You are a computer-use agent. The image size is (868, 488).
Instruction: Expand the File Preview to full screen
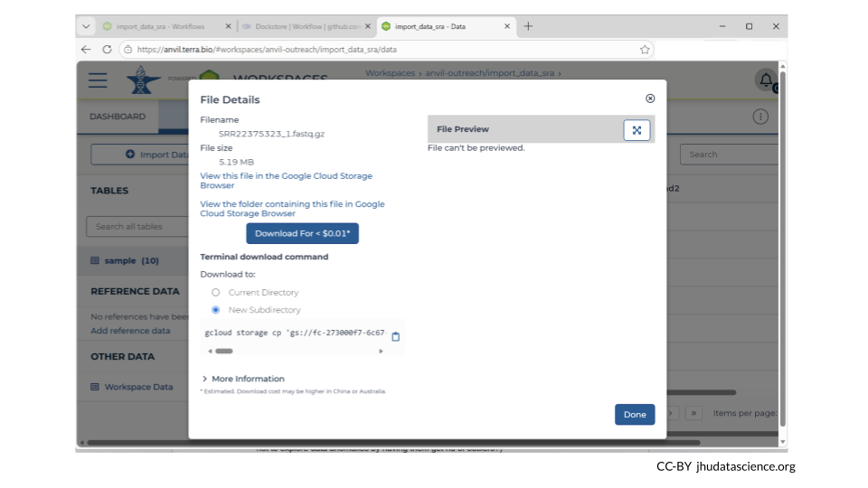(637, 130)
